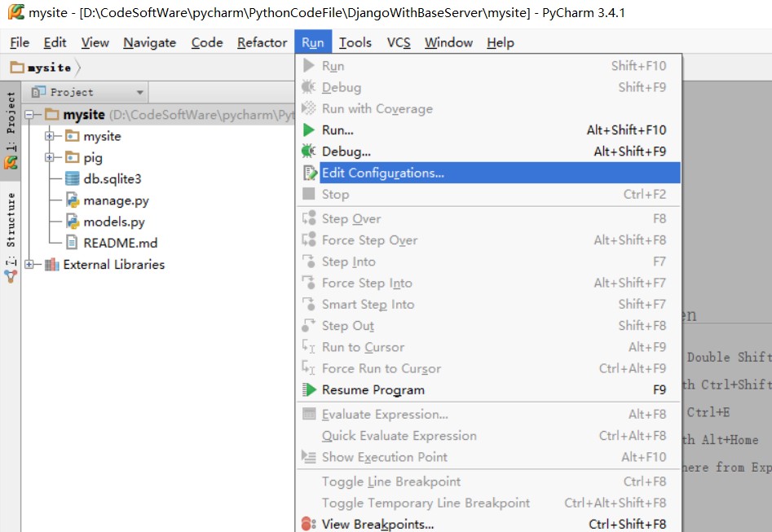Click the db.sqlite3 database icon

click(73, 178)
